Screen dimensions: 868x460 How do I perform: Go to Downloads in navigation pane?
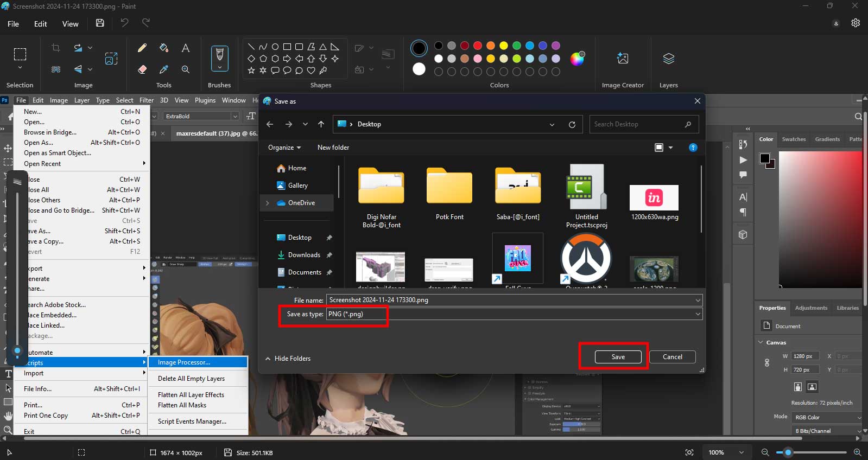pyautogui.click(x=304, y=255)
